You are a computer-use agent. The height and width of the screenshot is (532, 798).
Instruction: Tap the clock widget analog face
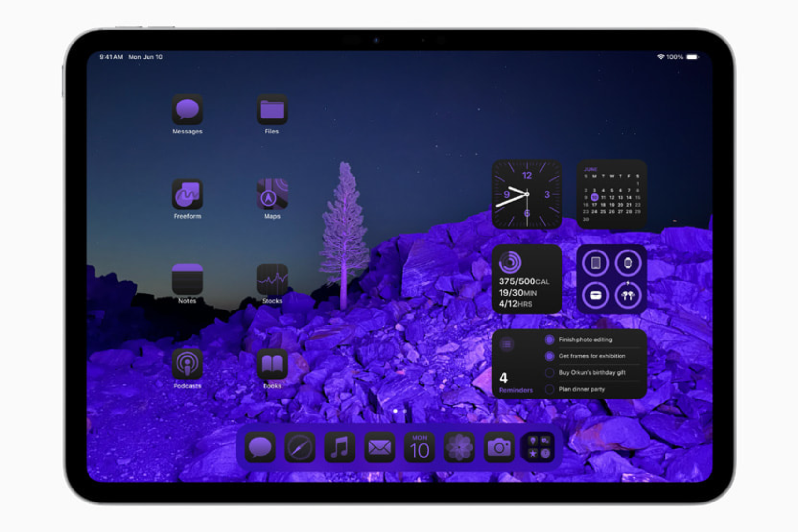527,195
